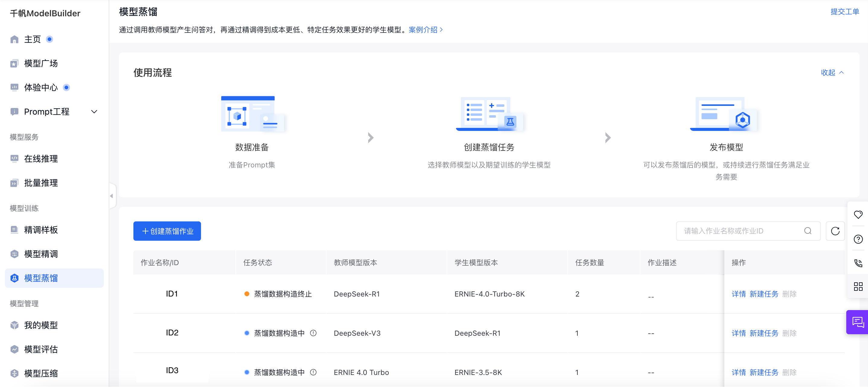Click the Prompt工程 sidebar icon
Viewport: 868px width, 387px height.
coord(14,112)
